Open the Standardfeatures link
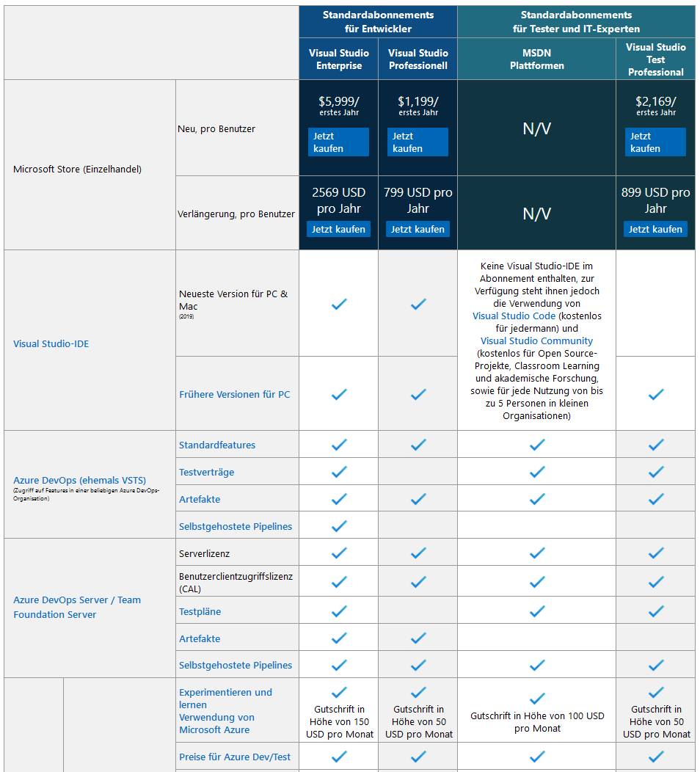 [x=217, y=445]
